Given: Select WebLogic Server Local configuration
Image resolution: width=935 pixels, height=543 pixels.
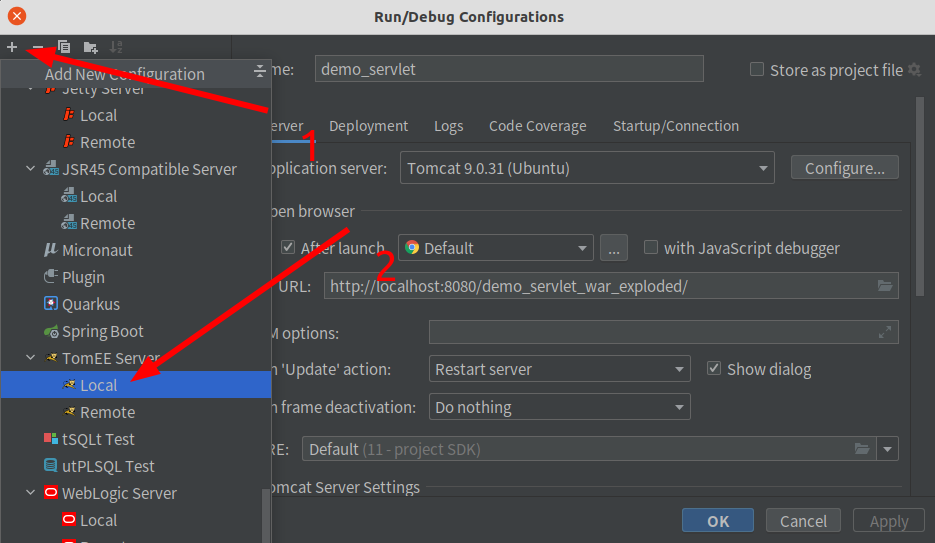Looking at the screenshot, I should [136, 520].
